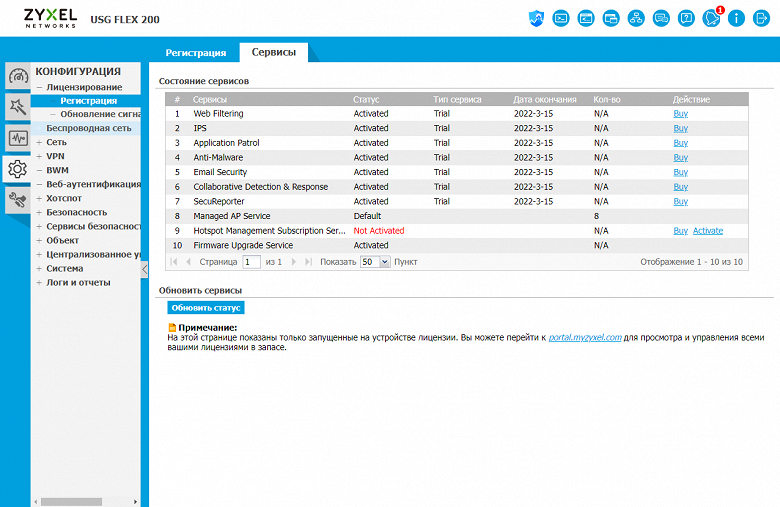Screen dimensions: 780x507
Task: Open the help question mark icon
Action: click(686, 19)
